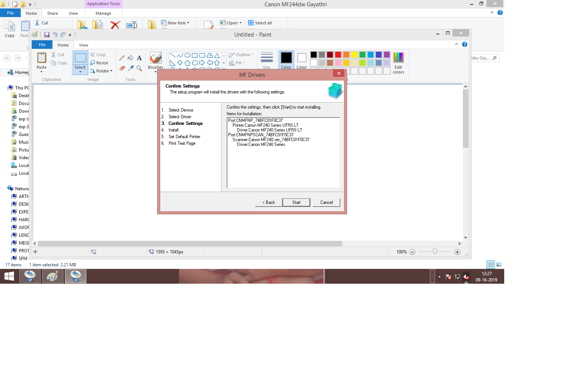
Task: Select the Fill with color bucket tool
Action: point(131,58)
